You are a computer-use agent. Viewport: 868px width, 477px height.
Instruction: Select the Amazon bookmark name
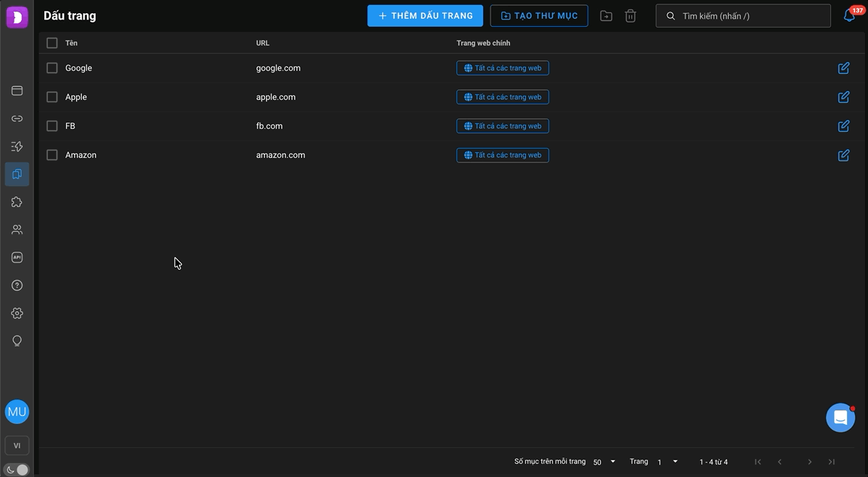pyautogui.click(x=81, y=155)
